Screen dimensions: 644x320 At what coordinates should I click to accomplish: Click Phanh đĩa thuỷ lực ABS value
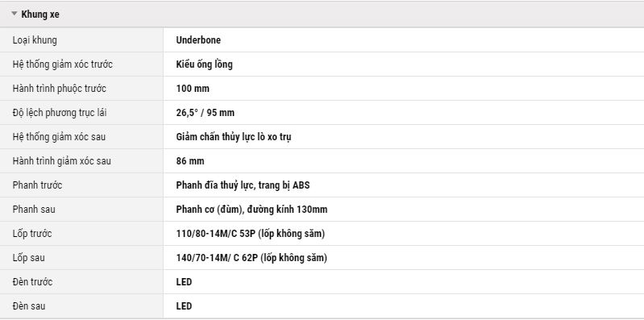pyautogui.click(x=243, y=185)
